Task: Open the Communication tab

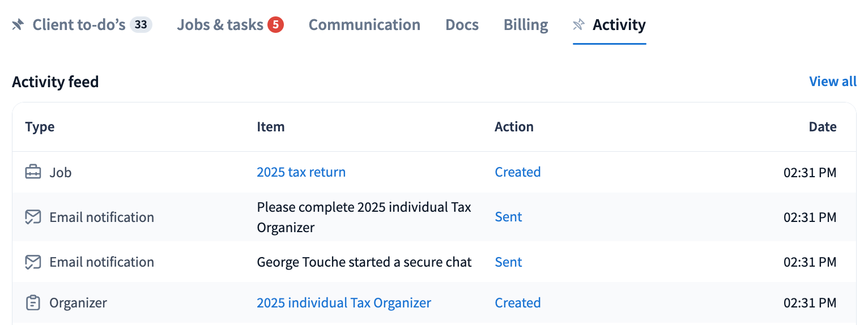Action: [364, 25]
